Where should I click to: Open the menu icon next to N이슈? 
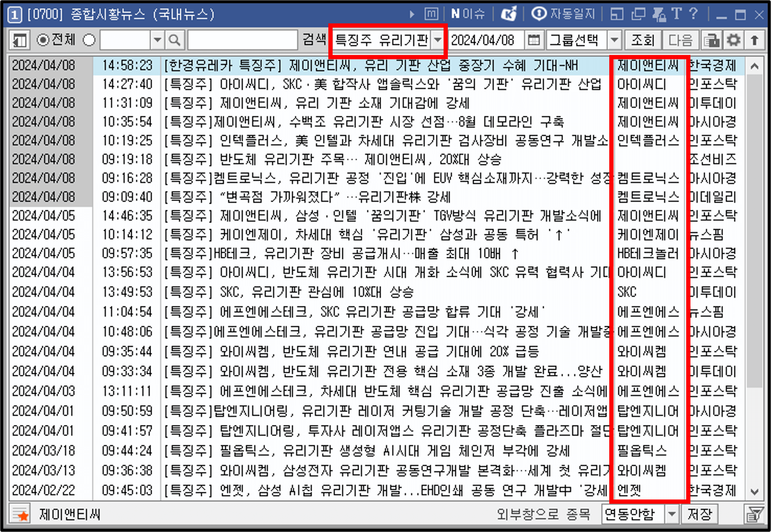(x=431, y=14)
